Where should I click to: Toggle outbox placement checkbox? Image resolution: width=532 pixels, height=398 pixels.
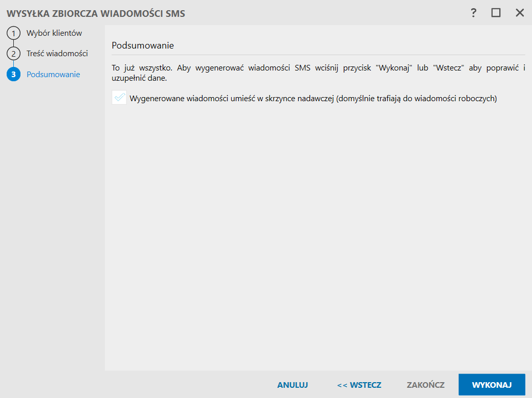119,98
